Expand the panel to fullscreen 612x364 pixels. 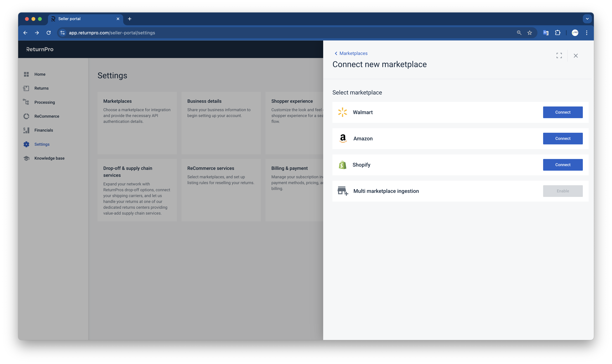559,56
